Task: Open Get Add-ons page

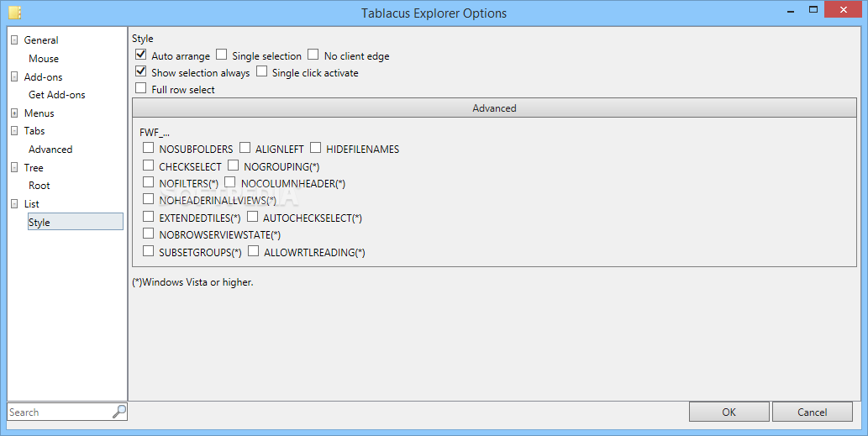Action: pos(57,95)
